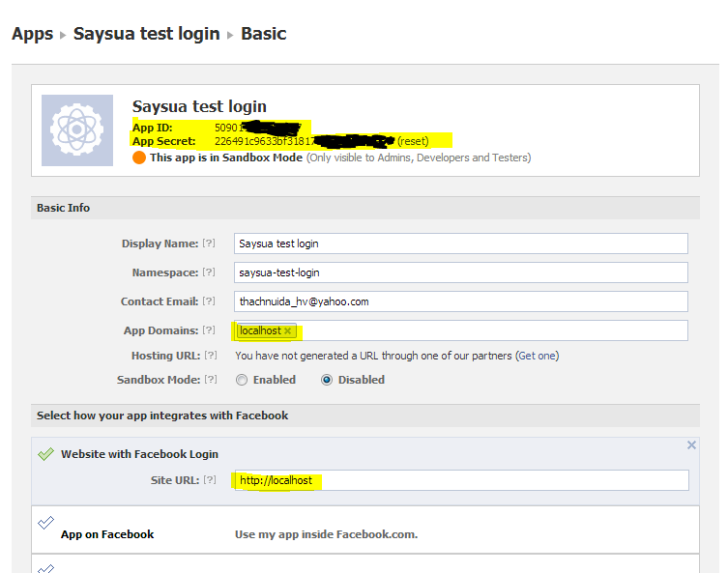Close the Website with Facebook Login section
Image resolution: width=728 pixels, height=573 pixels.
coord(691,445)
